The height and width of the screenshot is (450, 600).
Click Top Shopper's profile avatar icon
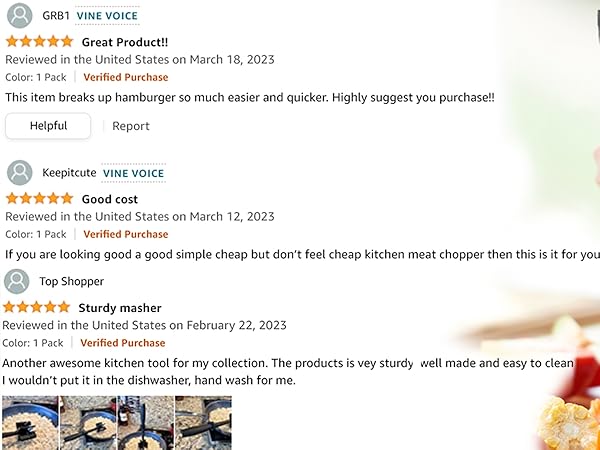17,282
